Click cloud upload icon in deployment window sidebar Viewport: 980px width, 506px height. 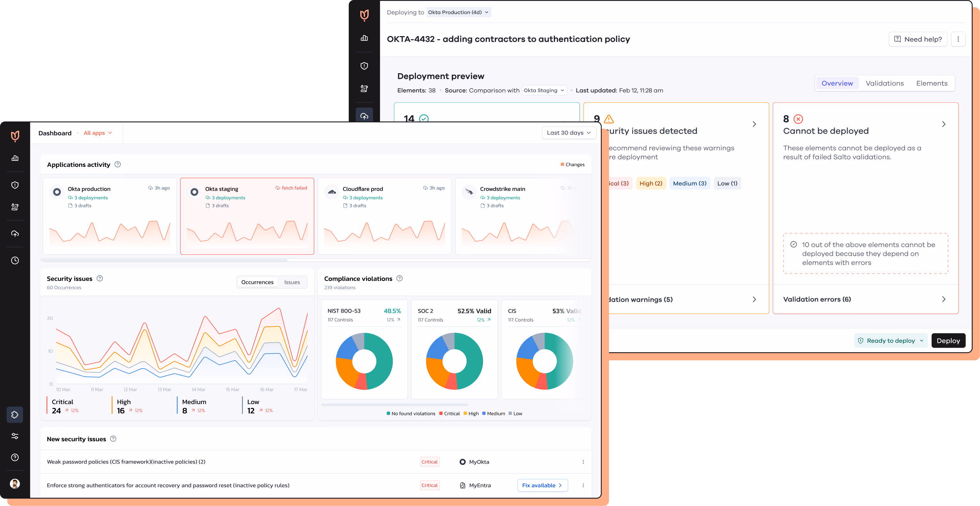pos(364,116)
